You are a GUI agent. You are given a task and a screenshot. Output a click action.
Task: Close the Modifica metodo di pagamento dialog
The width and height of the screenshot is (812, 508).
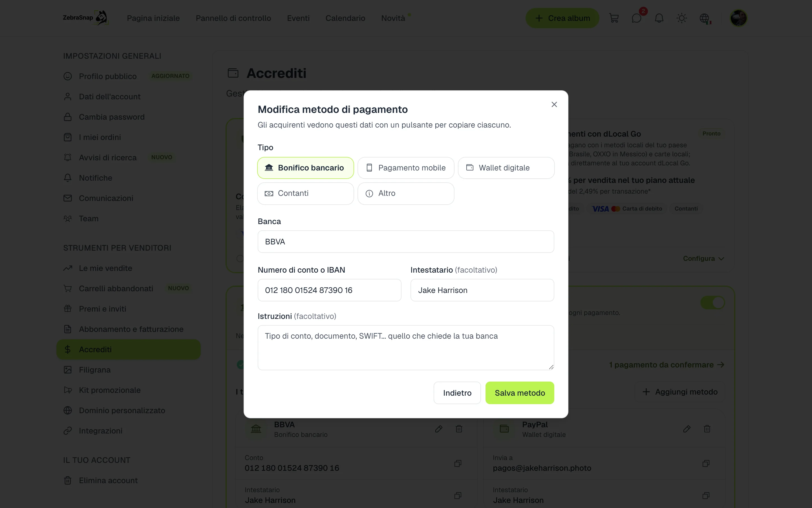(x=554, y=104)
